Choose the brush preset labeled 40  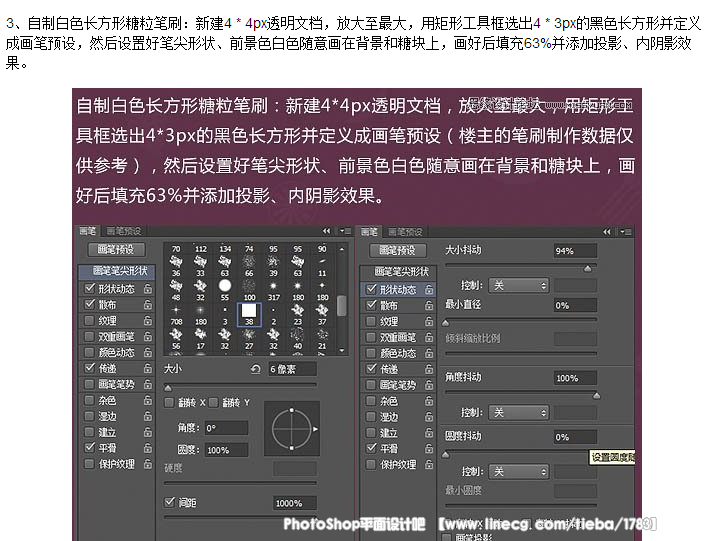pyautogui.click(x=298, y=339)
